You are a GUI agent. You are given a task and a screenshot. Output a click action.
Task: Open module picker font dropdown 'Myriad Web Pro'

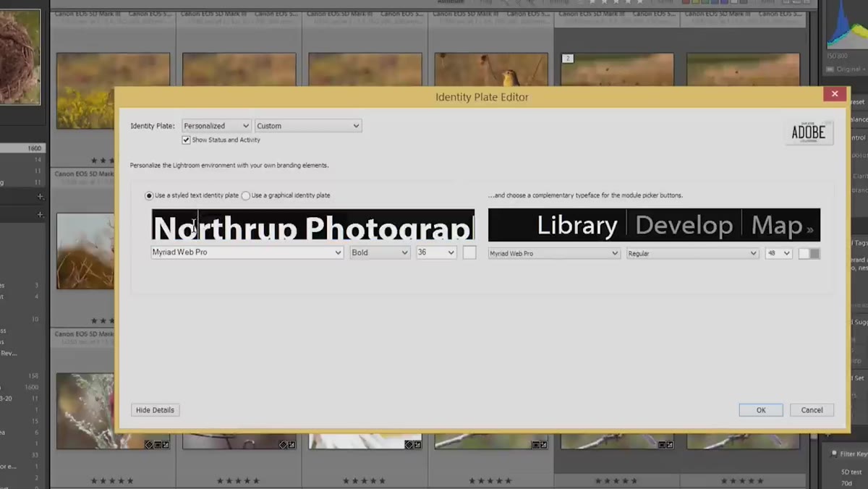pyautogui.click(x=554, y=254)
